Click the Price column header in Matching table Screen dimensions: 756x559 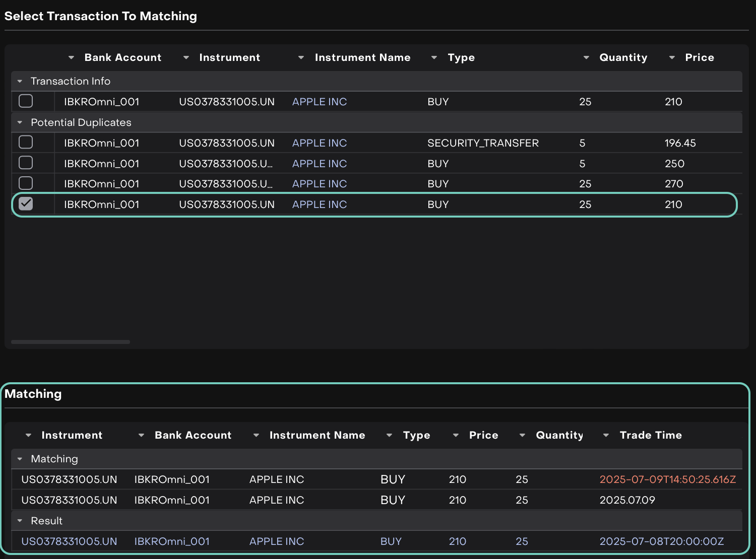[483, 436]
